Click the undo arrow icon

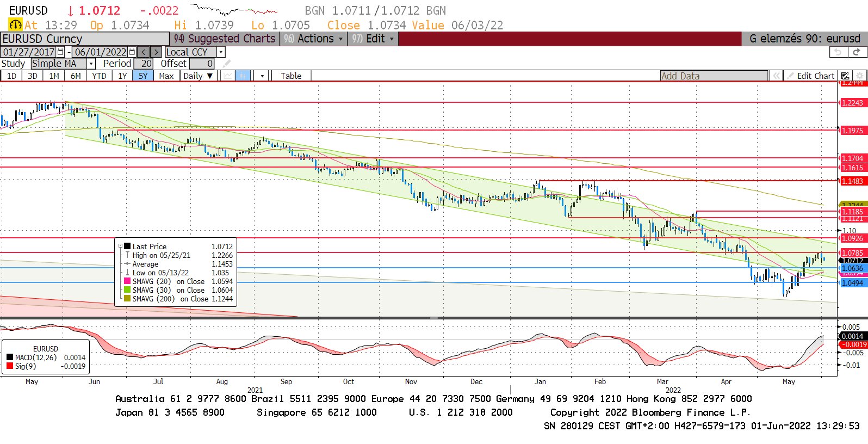pos(838,52)
